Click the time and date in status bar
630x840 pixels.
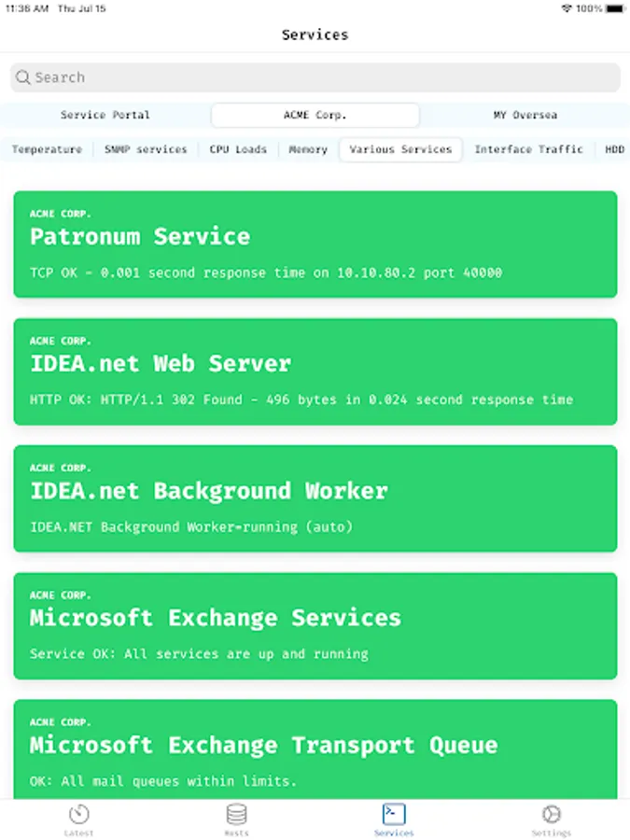55,8
